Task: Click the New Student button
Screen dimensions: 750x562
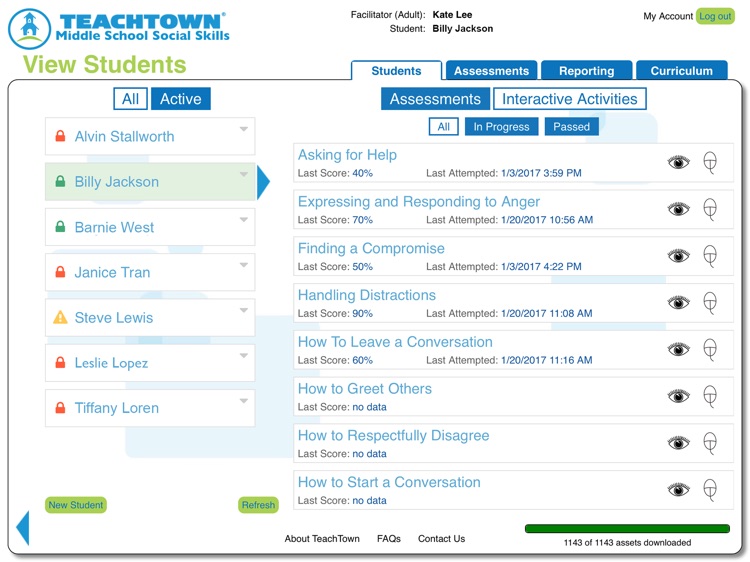Action: pyautogui.click(x=76, y=505)
